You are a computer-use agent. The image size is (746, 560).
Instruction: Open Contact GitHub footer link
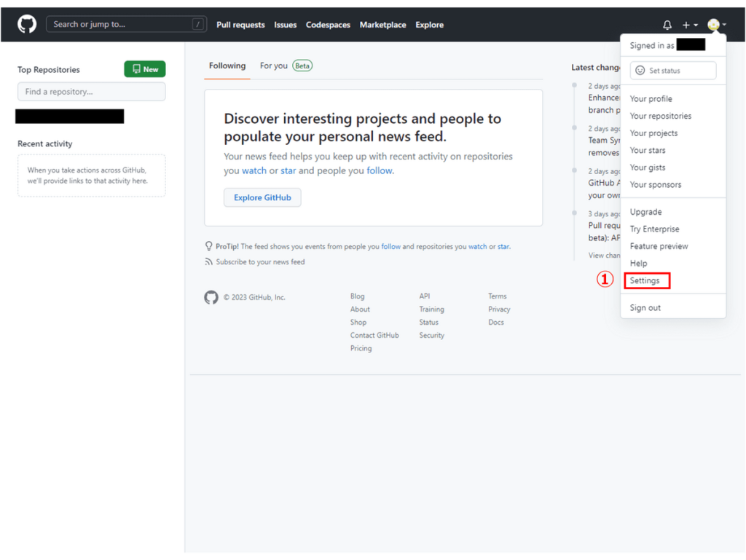tap(374, 335)
